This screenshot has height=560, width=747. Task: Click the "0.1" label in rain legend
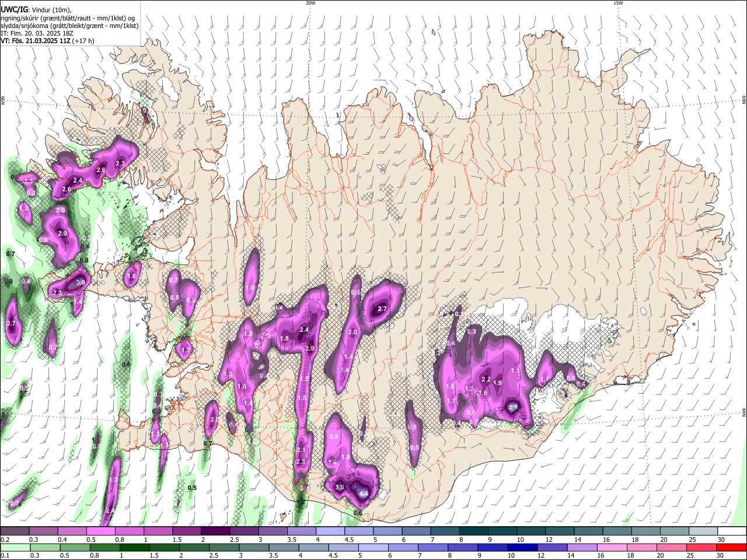point(5,556)
